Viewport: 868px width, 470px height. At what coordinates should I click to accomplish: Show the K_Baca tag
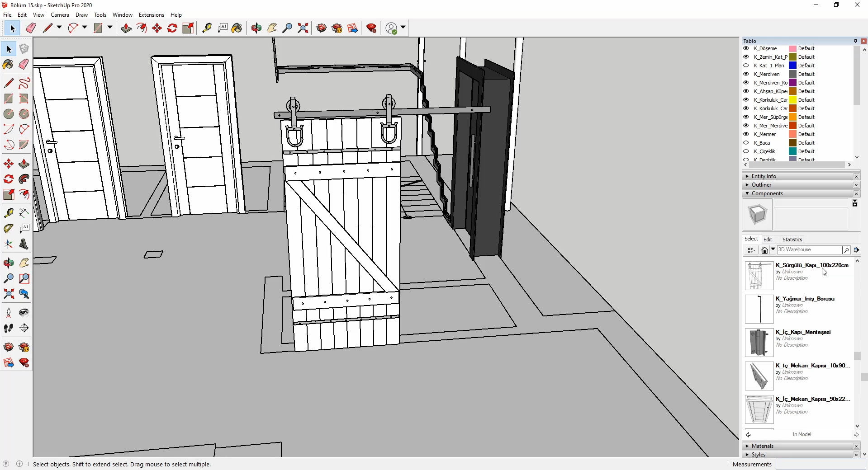746,143
